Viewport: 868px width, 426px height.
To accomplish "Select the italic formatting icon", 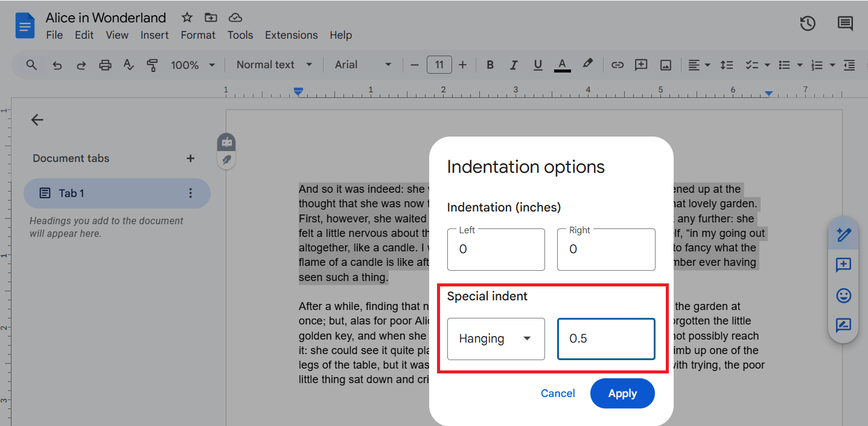I will 514,65.
